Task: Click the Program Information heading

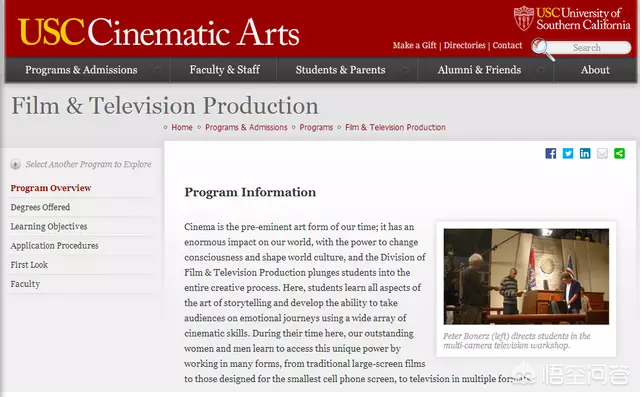Action: pyautogui.click(x=250, y=192)
